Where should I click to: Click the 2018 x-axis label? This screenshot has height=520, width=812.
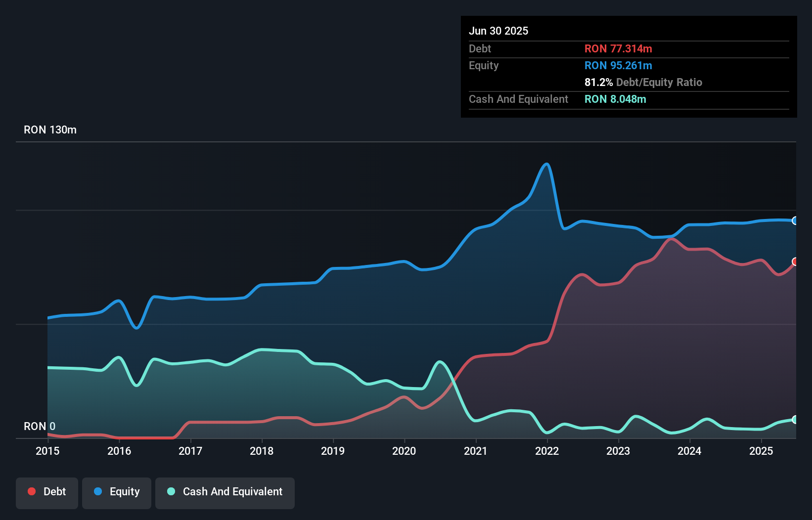(262, 451)
